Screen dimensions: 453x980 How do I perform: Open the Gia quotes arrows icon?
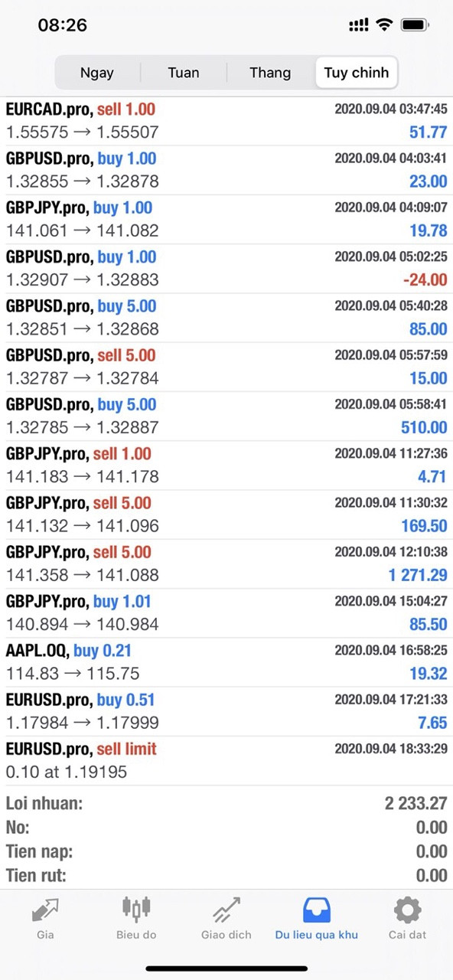coord(45,910)
